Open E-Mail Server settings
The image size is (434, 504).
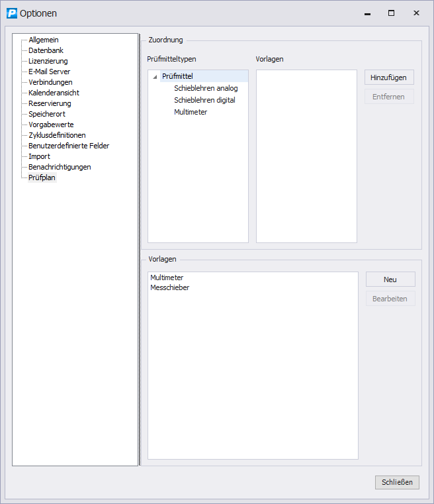49,72
